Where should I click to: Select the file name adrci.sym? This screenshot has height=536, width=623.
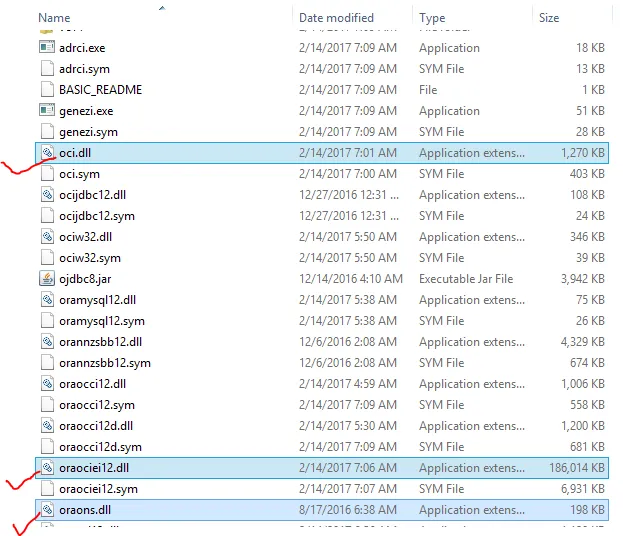point(84,69)
